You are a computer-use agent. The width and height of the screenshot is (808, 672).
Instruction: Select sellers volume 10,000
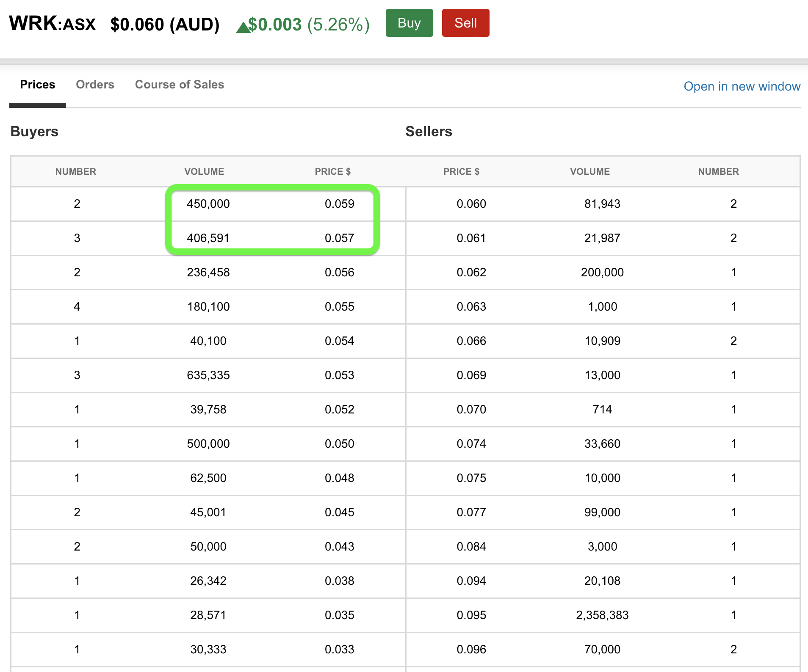tap(602, 478)
